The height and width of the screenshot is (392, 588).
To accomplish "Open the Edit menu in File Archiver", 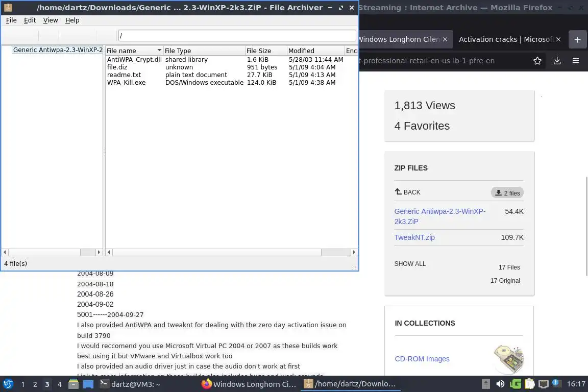I will coord(30,20).
